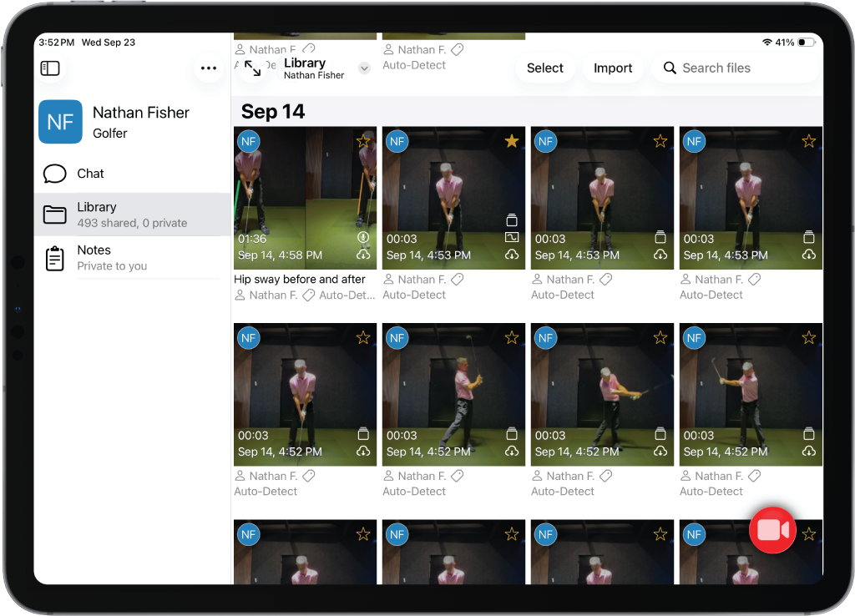The image size is (855, 616).
Task: Open the three-dot more options menu
Action: coord(208,68)
